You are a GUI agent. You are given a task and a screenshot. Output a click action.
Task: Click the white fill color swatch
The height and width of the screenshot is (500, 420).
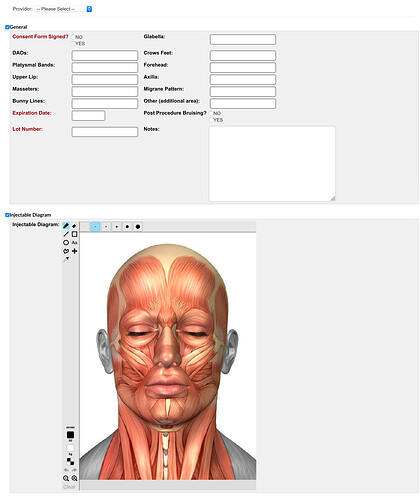[70, 448]
